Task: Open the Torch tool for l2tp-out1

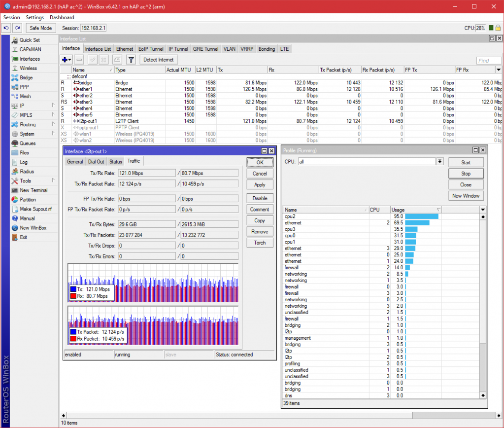Action: pos(260,242)
